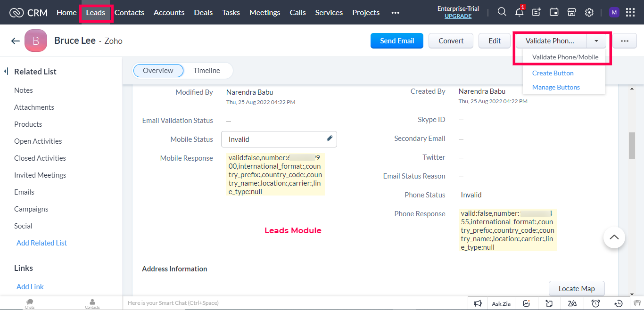Select Validate Phone/Mobile menu option

(565, 57)
